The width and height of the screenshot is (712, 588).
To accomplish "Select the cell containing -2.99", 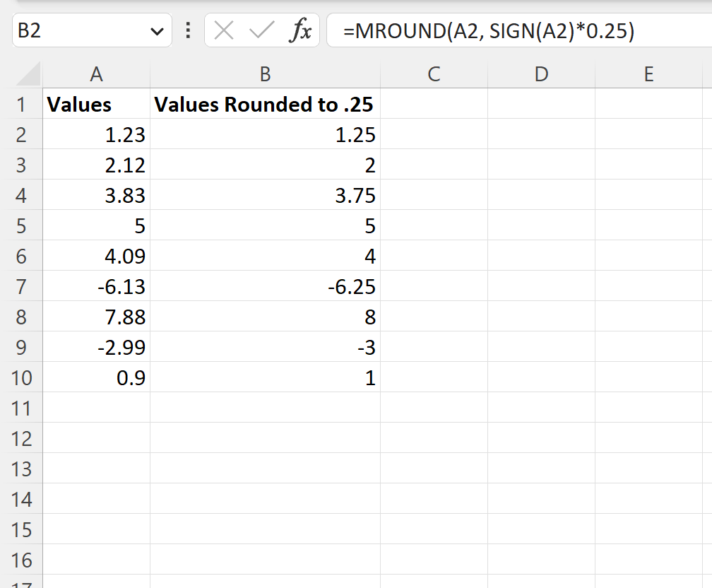I will coord(96,347).
